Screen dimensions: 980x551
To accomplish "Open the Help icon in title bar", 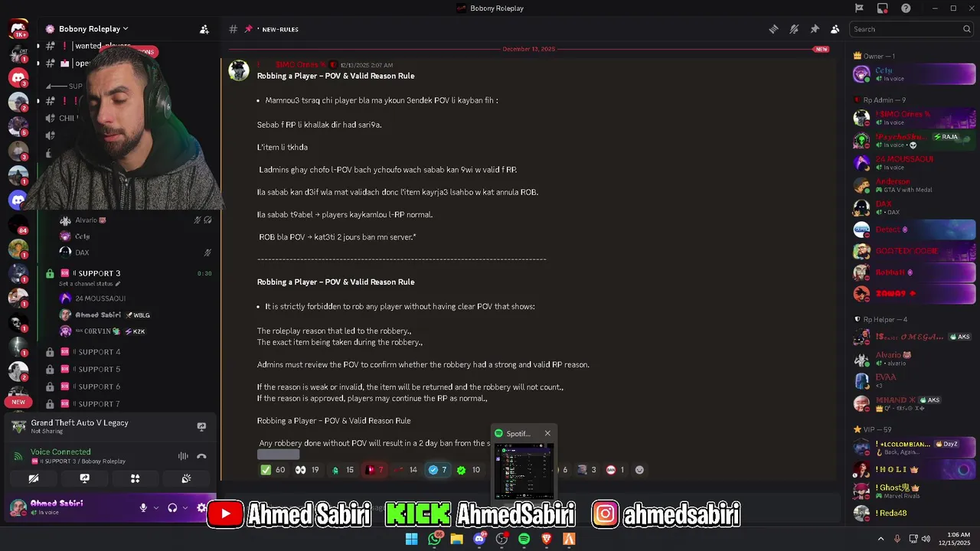I will pyautogui.click(x=906, y=8).
